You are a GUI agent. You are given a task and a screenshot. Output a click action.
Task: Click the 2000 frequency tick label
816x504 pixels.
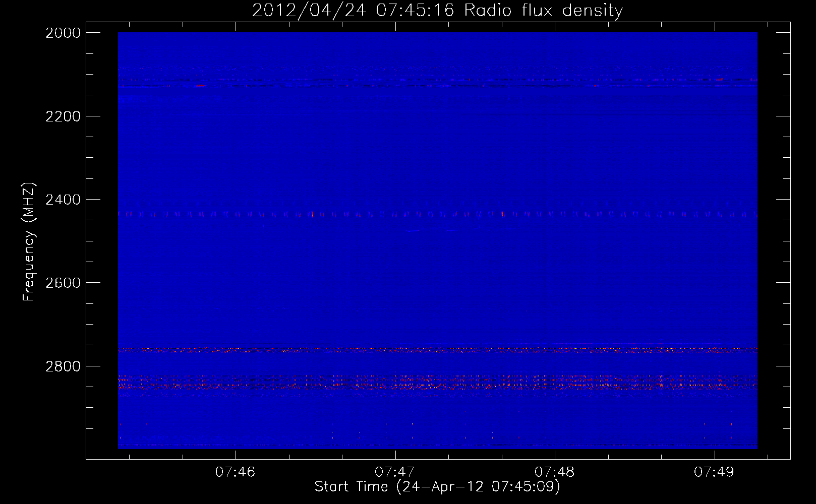point(63,33)
